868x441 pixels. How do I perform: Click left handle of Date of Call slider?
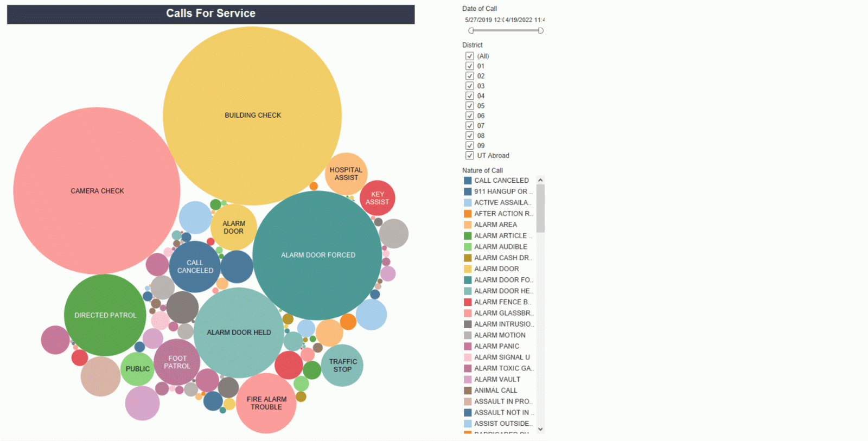pos(471,30)
